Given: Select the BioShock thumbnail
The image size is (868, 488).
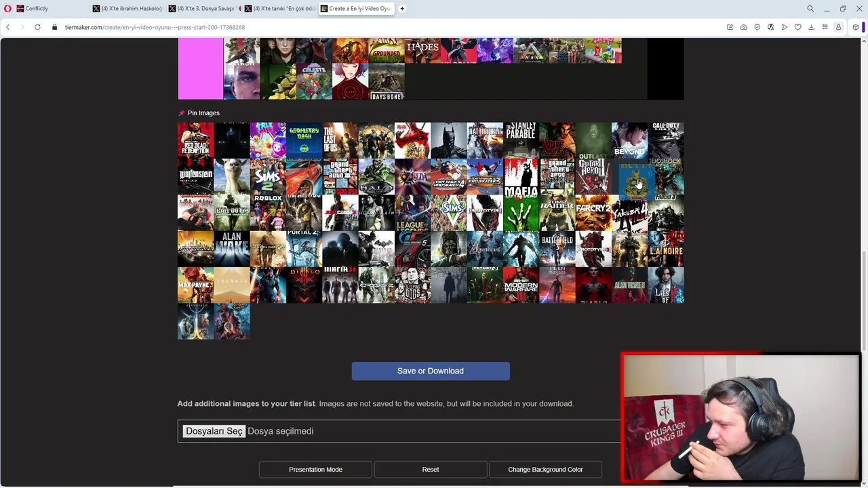Looking at the screenshot, I should pos(666,176).
